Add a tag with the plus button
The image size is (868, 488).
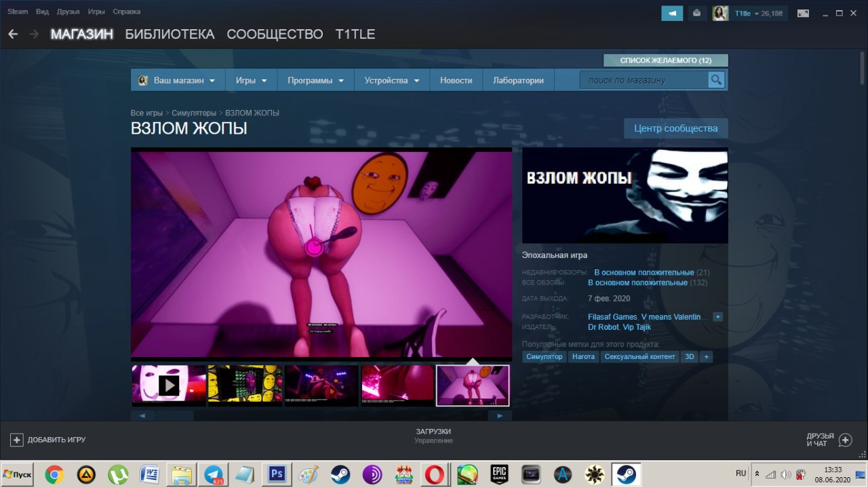coord(706,356)
